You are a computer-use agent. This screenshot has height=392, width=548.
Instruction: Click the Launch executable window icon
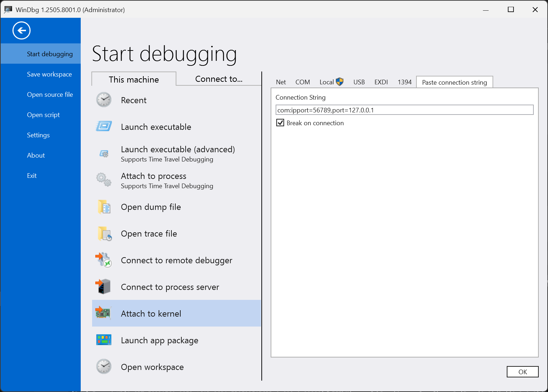click(104, 126)
